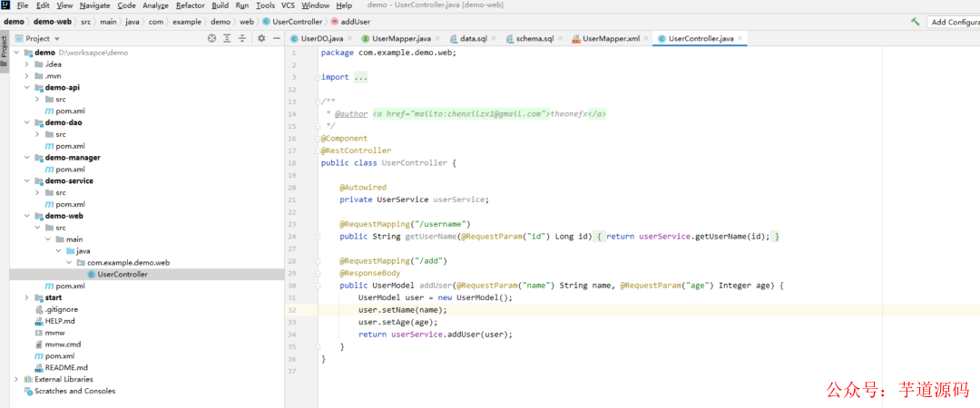This screenshot has height=408, width=980.
Task: Click Add Configuration button
Action: tap(955, 22)
